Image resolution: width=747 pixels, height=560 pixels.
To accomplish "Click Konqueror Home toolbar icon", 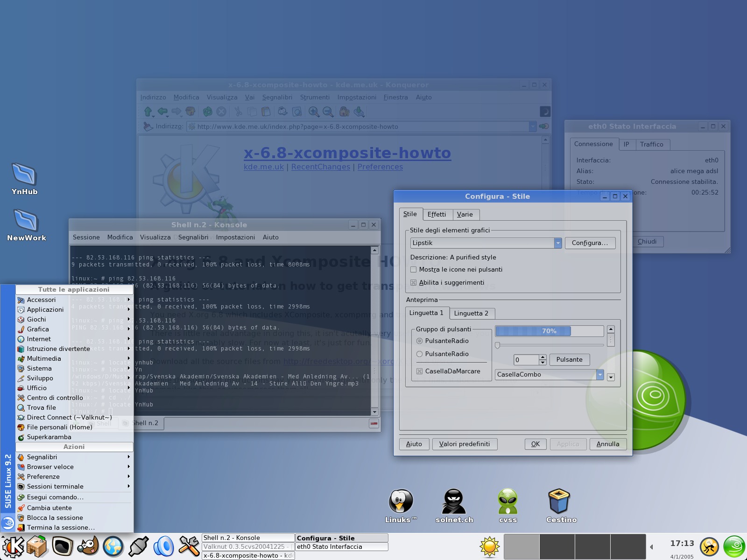I will [190, 112].
